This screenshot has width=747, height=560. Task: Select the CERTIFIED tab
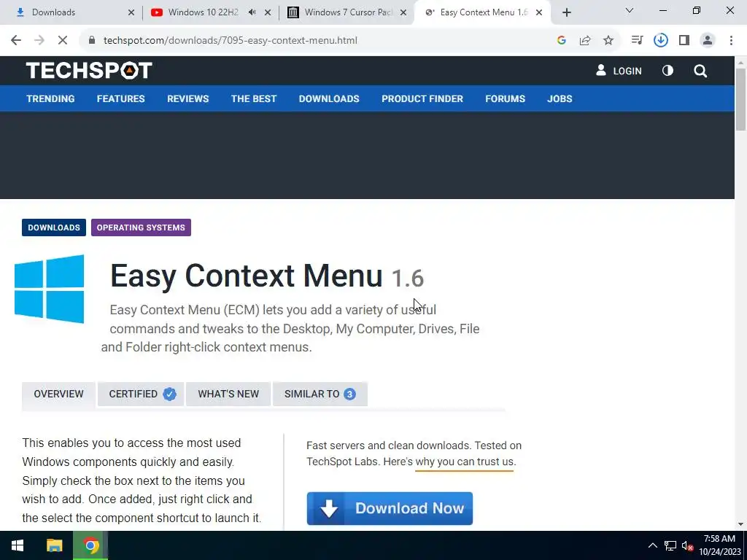(x=141, y=394)
